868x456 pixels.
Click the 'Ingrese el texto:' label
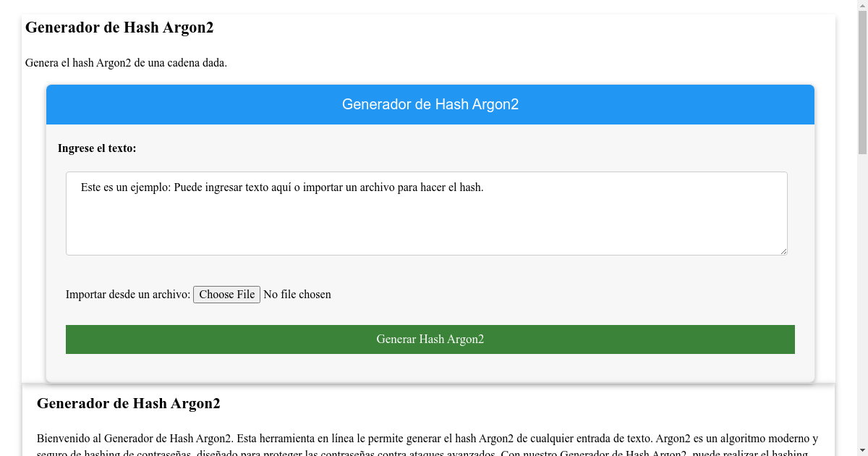(x=96, y=148)
